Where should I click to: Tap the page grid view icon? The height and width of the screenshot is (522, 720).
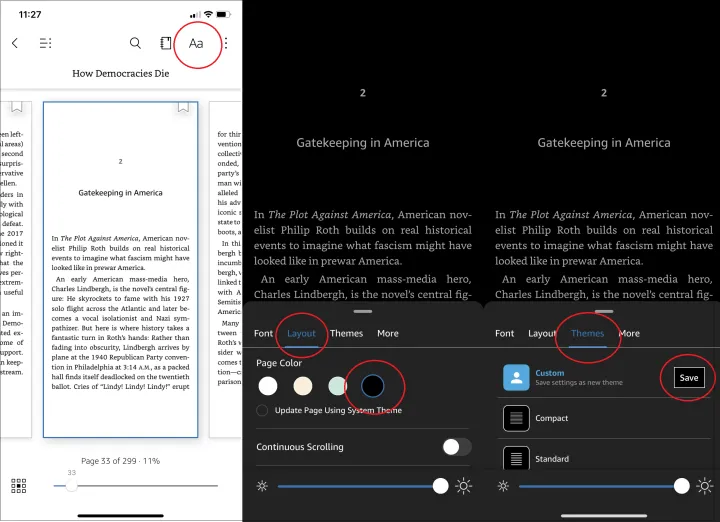(18, 485)
